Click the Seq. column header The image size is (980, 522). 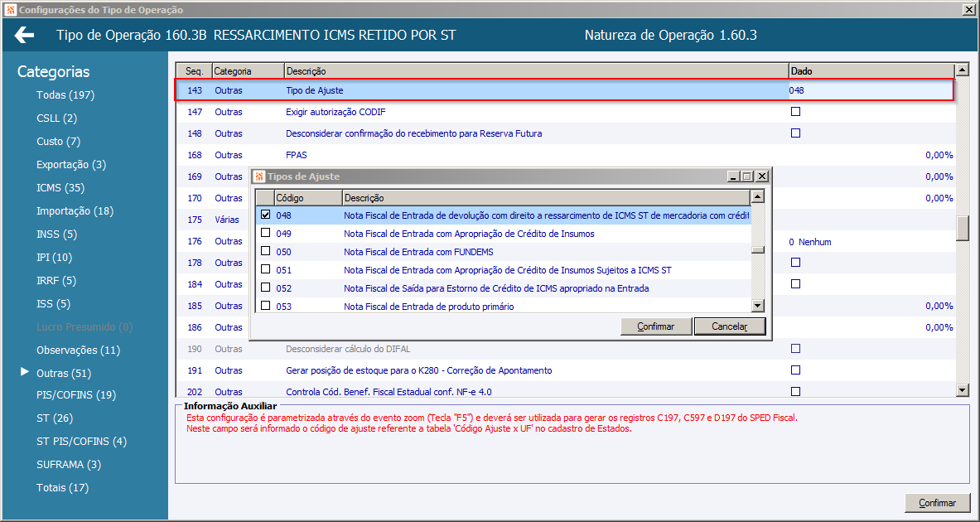click(x=195, y=71)
